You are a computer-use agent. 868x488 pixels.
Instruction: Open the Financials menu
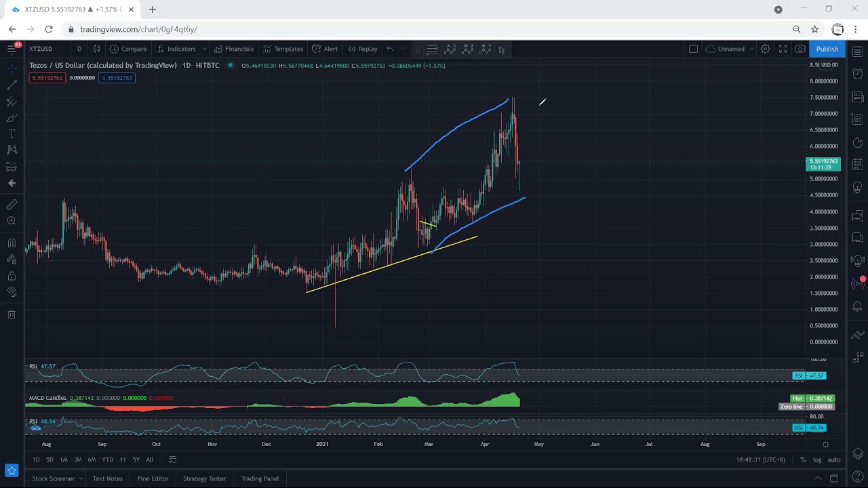pyautogui.click(x=233, y=49)
